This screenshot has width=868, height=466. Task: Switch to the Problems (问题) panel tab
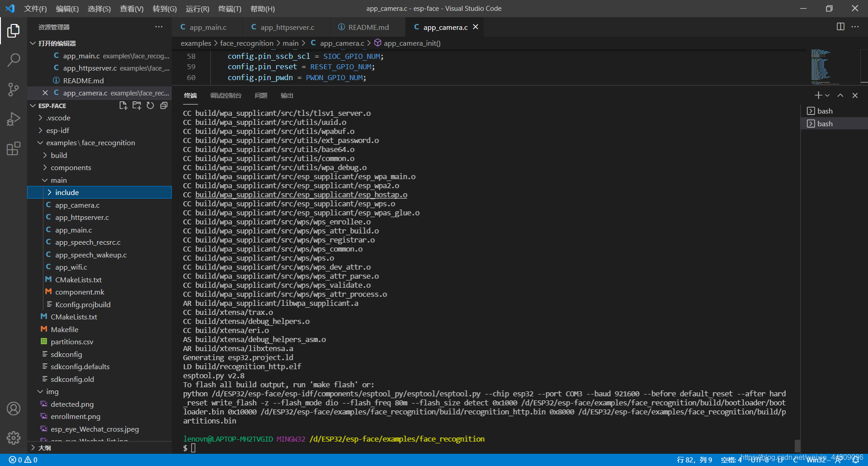pos(261,95)
